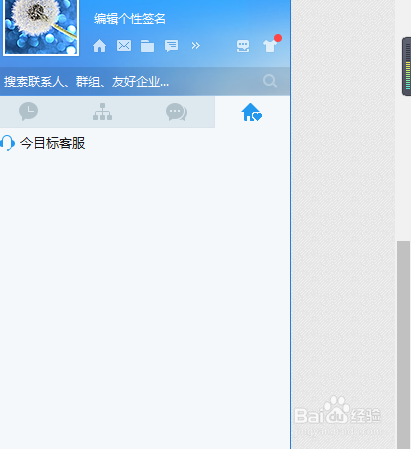Switch to group chat bubbles tab
The width and height of the screenshot is (411, 449).
pos(176,112)
